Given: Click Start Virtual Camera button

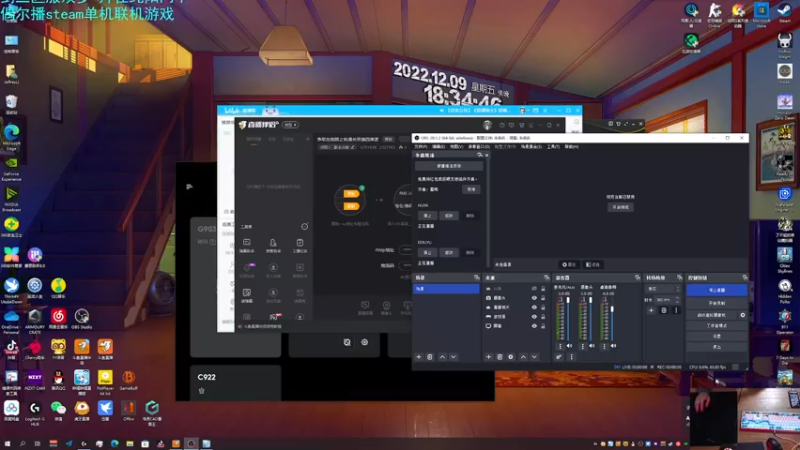Looking at the screenshot, I should point(711,315).
